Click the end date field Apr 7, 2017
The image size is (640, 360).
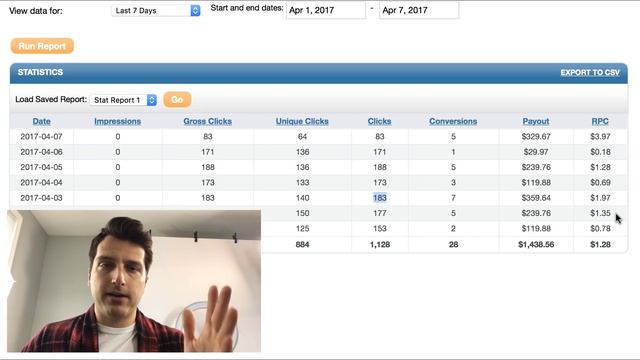[419, 10]
